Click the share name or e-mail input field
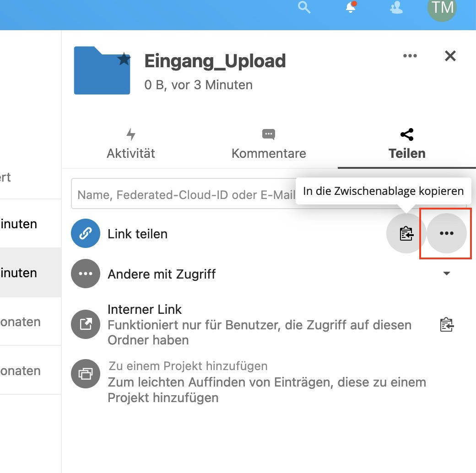Viewport: 476px width, 473px height. click(183, 195)
